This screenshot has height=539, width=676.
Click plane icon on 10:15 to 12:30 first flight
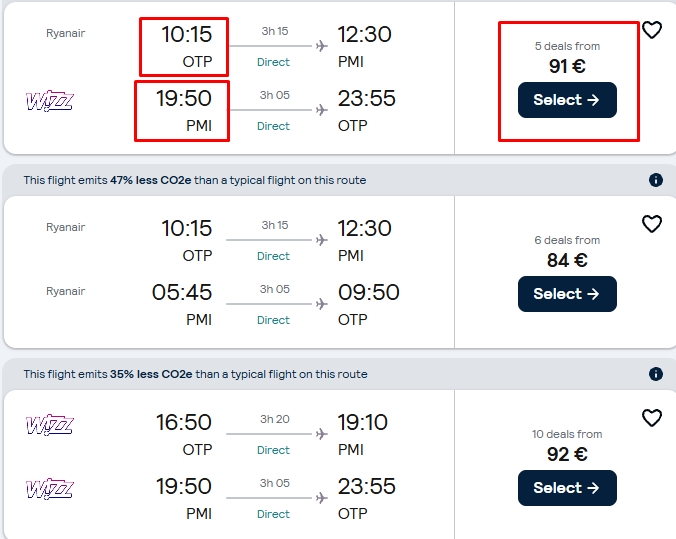[321, 46]
